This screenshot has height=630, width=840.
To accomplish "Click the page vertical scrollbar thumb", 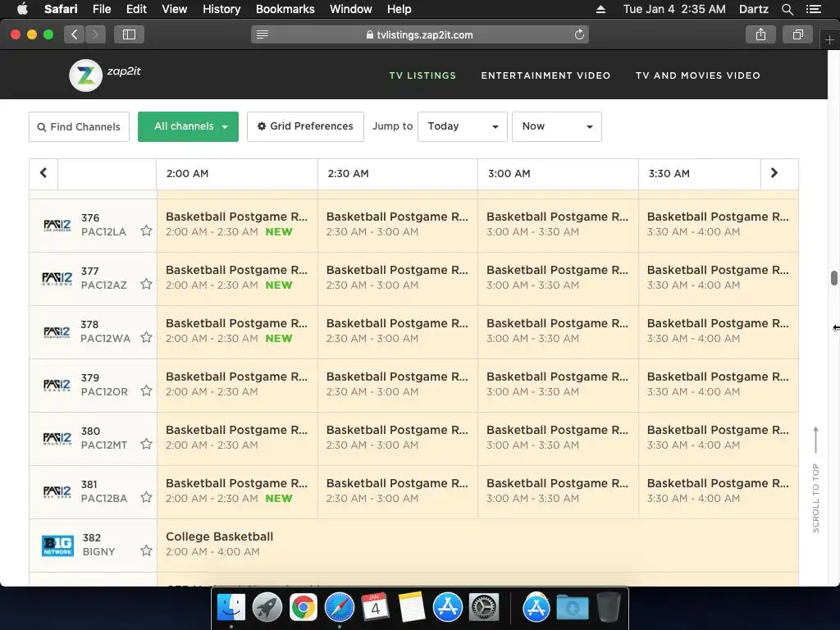I will tap(833, 278).
